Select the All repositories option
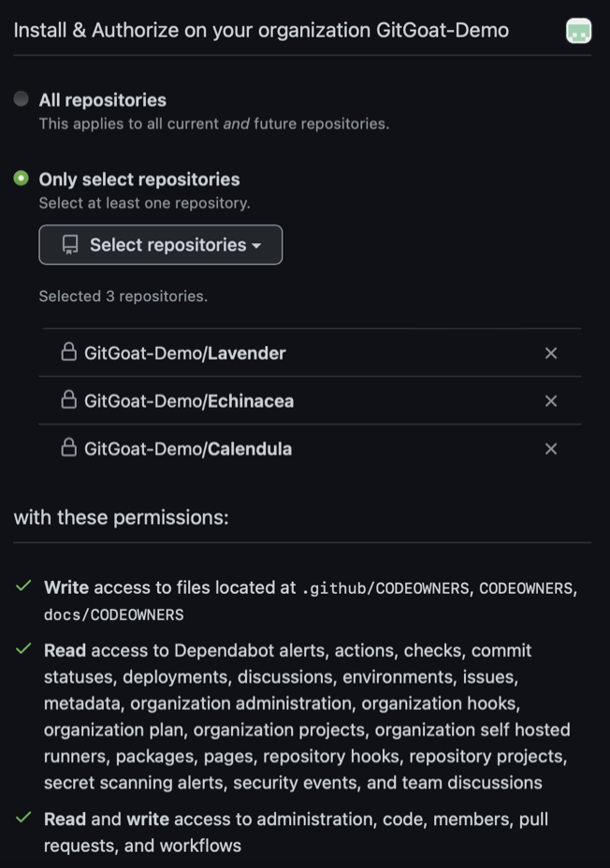Screen dimensions: 610x868 pyautogui.click(x=22, y=99)
